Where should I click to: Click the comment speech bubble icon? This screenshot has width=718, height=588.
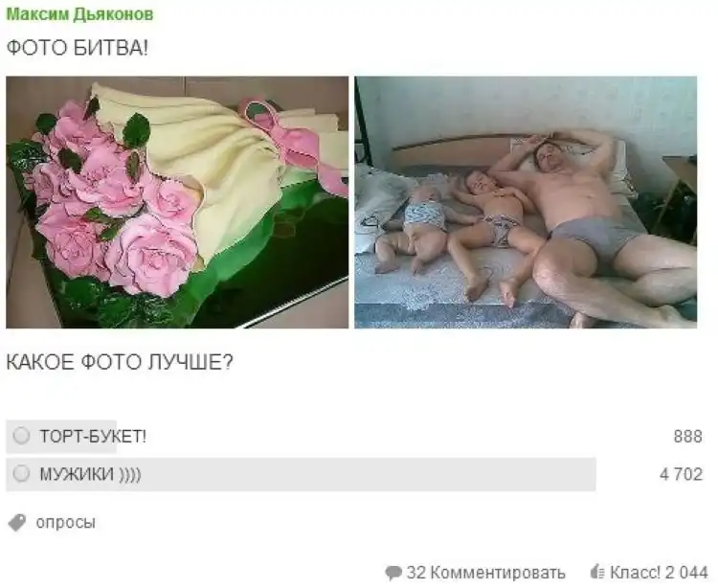[x=393, y=573]
